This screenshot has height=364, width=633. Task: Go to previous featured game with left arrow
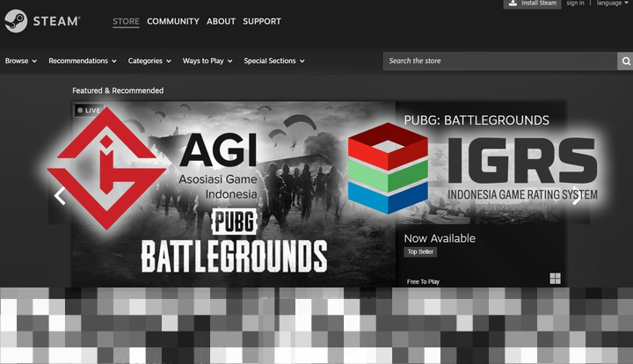click(x=60, y=196)
